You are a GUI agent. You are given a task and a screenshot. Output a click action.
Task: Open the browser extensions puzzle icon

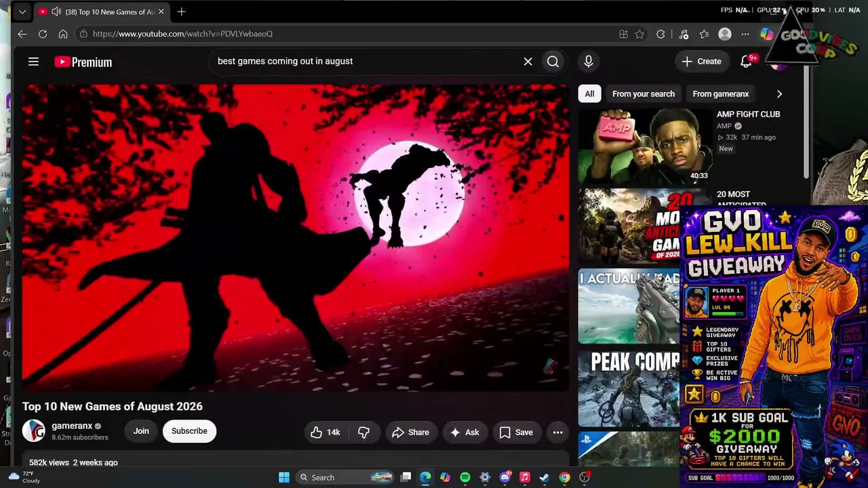coord(660,34)
